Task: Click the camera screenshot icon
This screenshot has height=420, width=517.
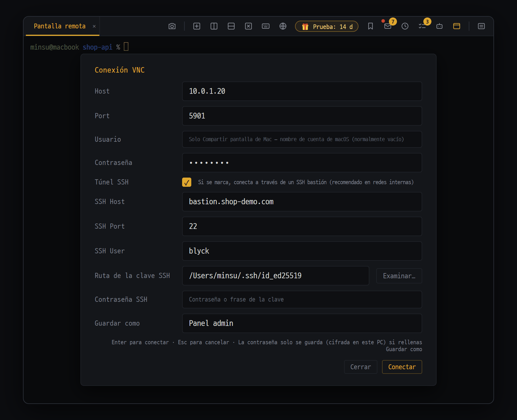Action: (x=172, y=26)
